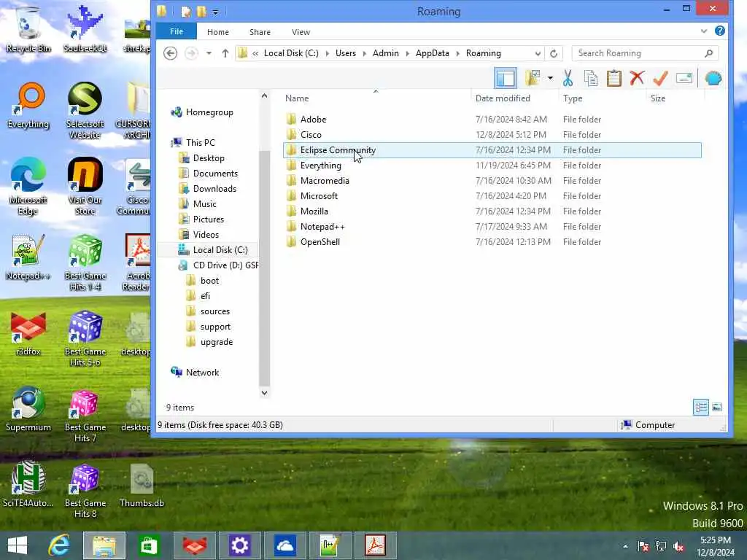Image resolution: width=747 pixels, height=560 pixels.
Task: Click the Forward arrow navigation button
Action: pyautogui.click(x=191, y=52)
